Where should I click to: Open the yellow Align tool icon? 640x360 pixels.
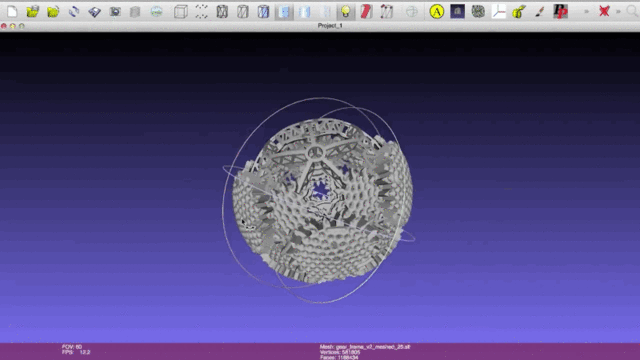[x=437, y=11]
